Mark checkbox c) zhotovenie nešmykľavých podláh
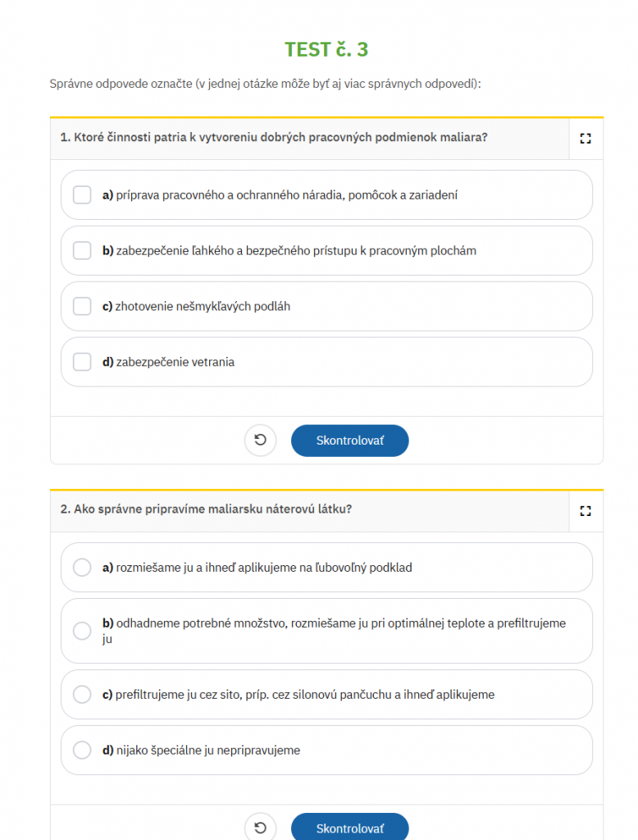The width and height of the screenshot is (638, 840). coord(82,307)
